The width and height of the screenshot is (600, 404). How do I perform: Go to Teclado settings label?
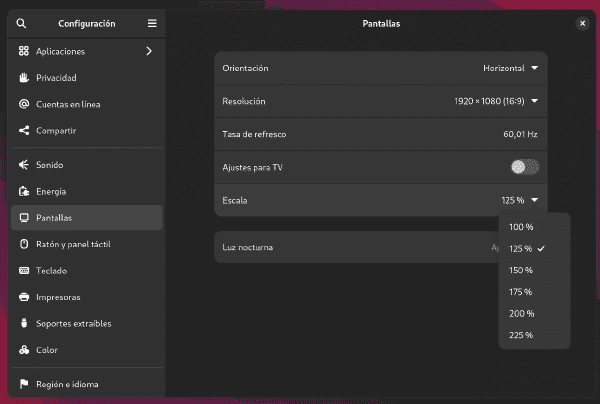coord(51,270)
